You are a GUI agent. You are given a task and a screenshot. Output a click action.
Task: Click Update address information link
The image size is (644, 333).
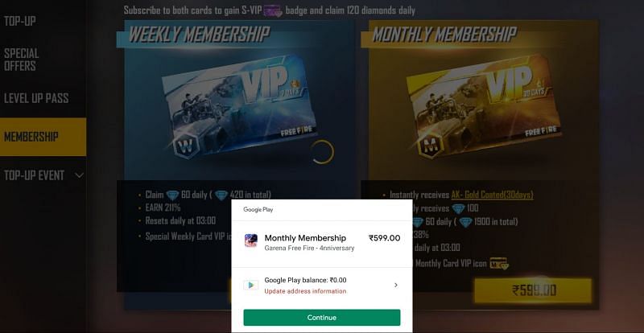pyautogui.click(x=305, y=291)
